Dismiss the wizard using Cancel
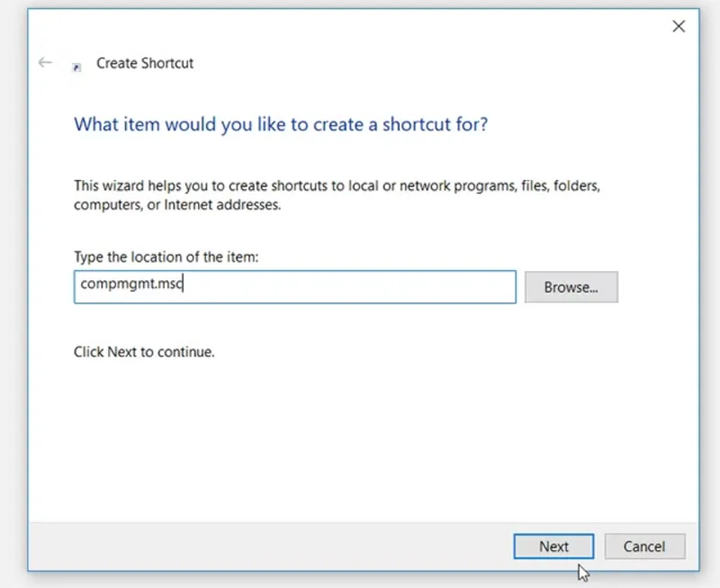Image resolution: width=720 pixels, height=588 pixels. [644, 546]
